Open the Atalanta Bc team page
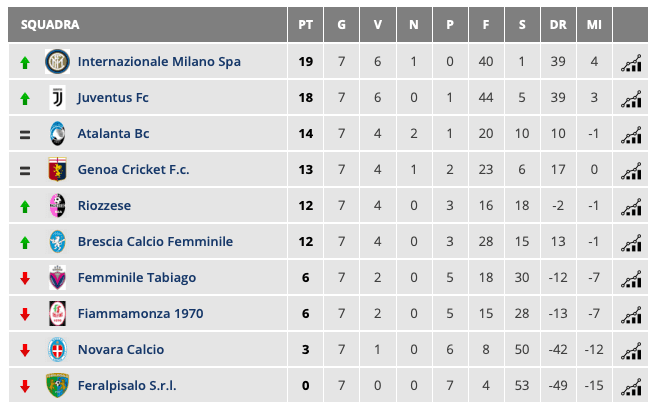The height and width of the screenshot is (410, 655). pyautogui.click(x=114, y=134)
